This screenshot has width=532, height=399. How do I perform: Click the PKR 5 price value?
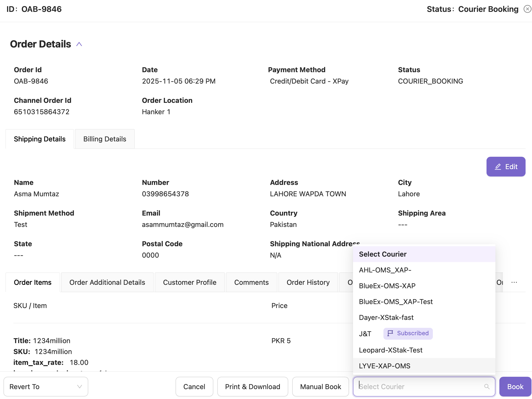[x=281, y=341]
